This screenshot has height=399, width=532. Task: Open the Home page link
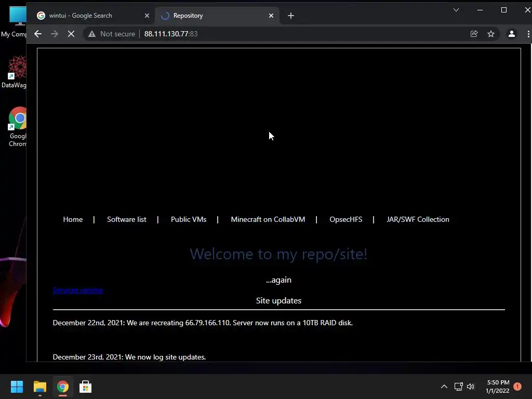tap(73, 220)
